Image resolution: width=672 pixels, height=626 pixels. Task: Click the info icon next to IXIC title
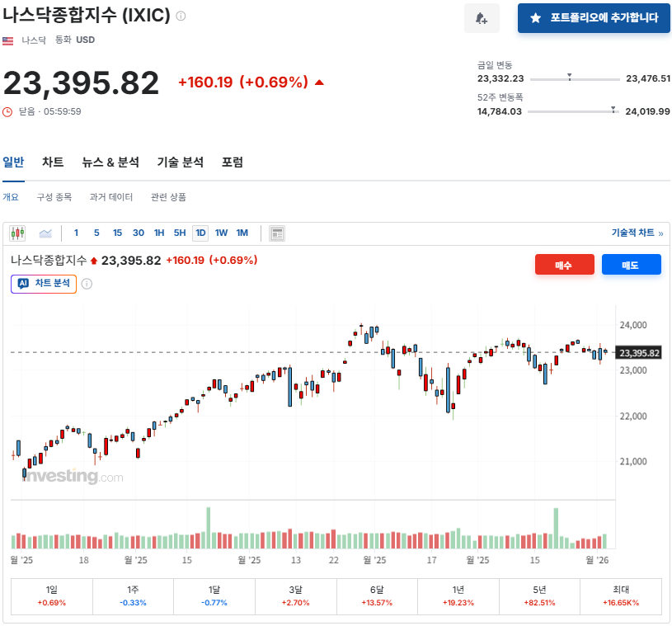coord(181,16)
